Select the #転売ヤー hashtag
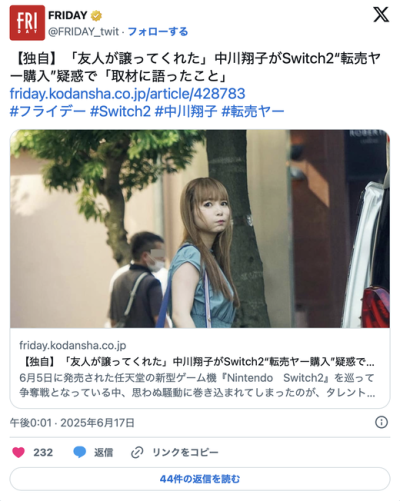The image size is (400, 501). click(x=253, y=111)
